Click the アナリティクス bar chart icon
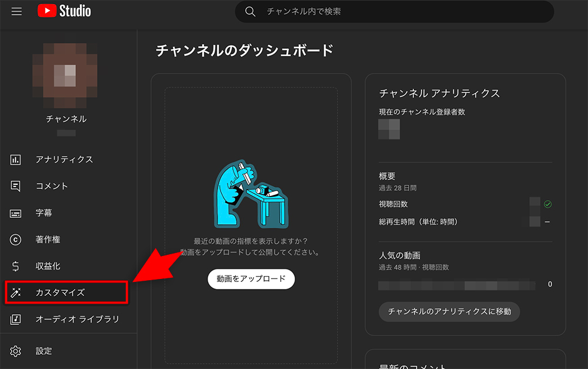This screenshot has height=369, width=588. (15, 159)
